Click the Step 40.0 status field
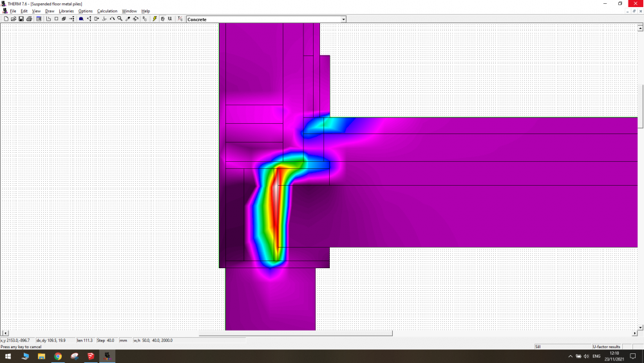644x363 pixels. (106, 340)
